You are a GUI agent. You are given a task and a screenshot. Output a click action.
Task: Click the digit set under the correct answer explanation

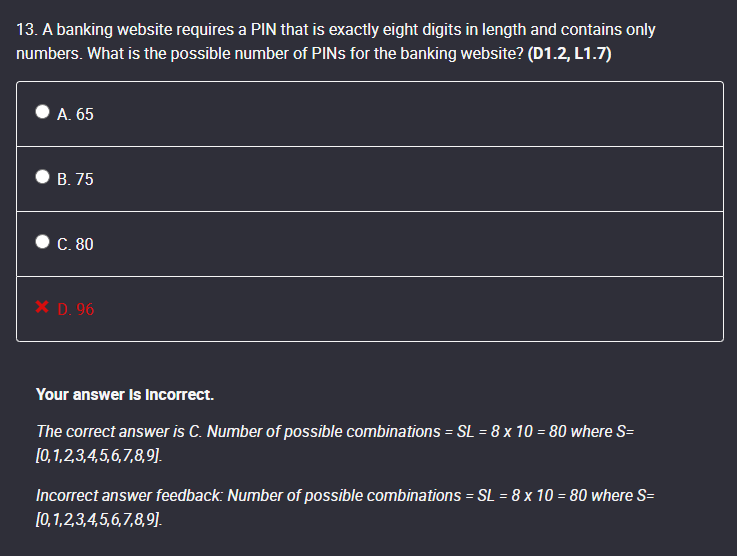(97, 456)
